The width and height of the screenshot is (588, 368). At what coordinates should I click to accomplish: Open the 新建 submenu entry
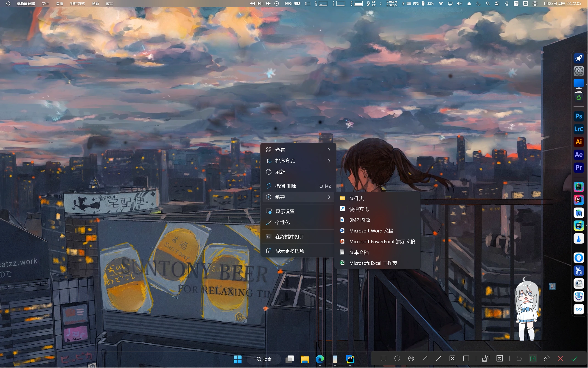click(298, 197)
